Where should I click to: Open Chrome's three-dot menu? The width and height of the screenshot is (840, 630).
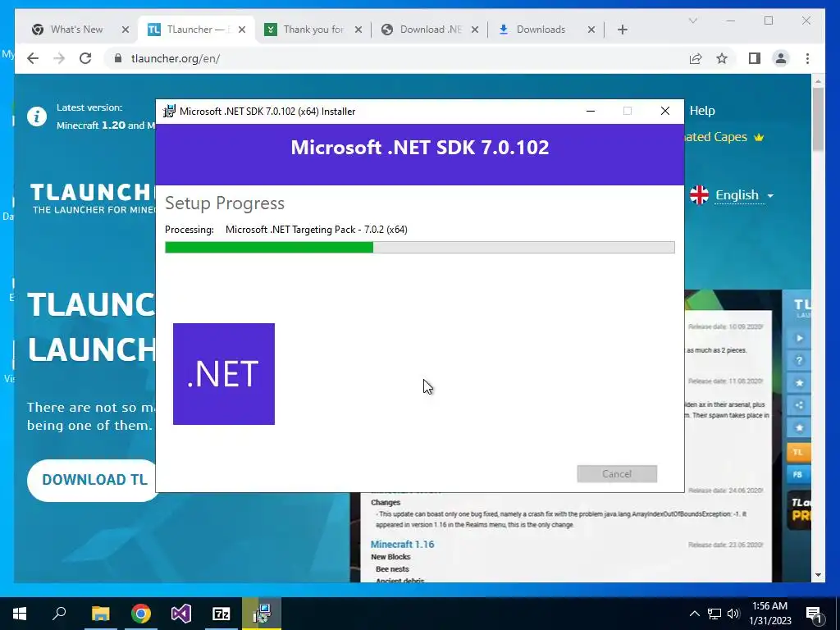click(x=807, y=58)
